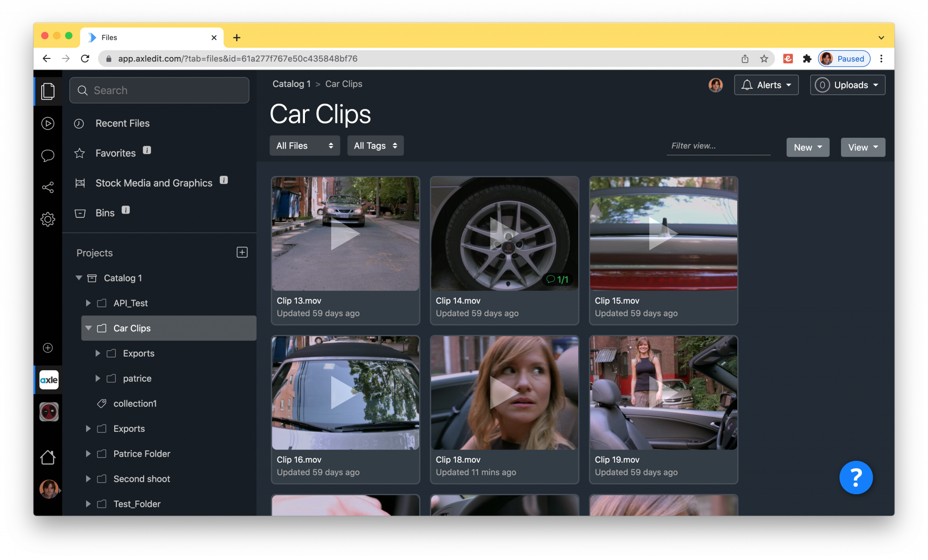Open the View dropdown button

tap(863, 147)
